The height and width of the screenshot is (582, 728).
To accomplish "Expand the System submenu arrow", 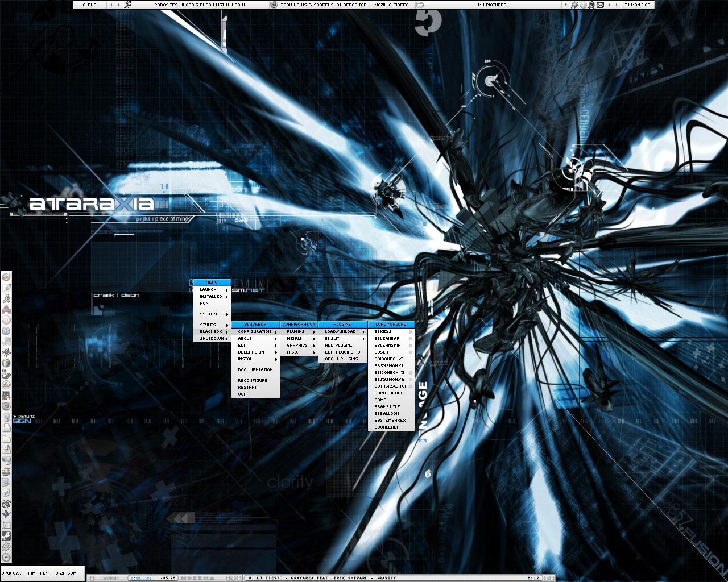I will 227,314.
